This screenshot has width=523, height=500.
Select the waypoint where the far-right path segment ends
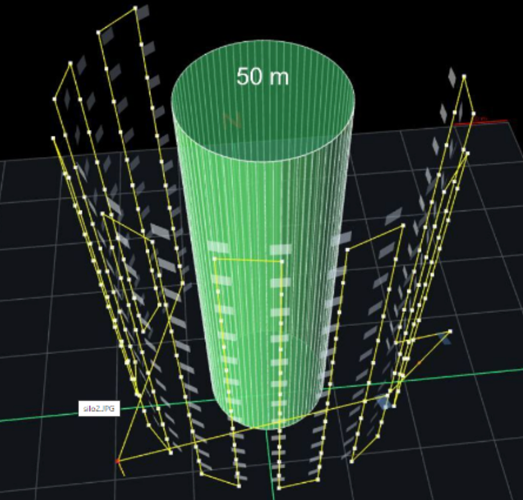click(450, 331)
